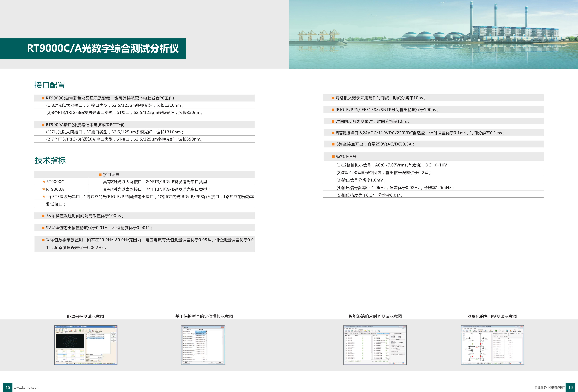
Task: Click the caption 图形化的备自投测试示意图
Action: 492,316
